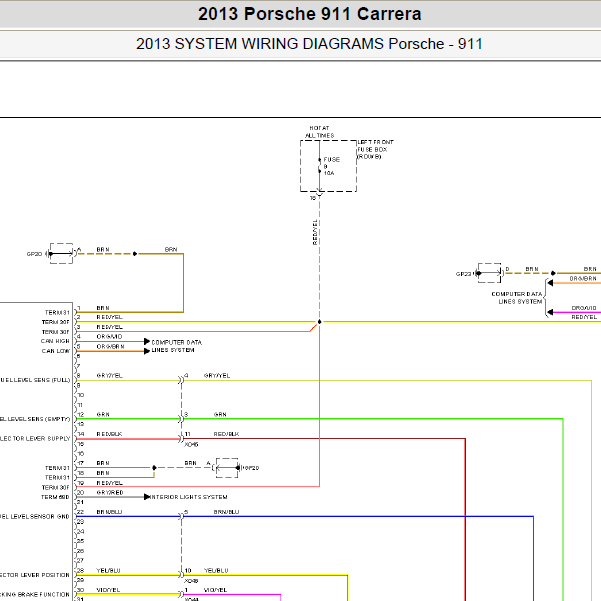This screenshot has height=601, width=601.
Task: Click the GRY/YEL label right of connector pin 4
Action: (x=217, y=376)
